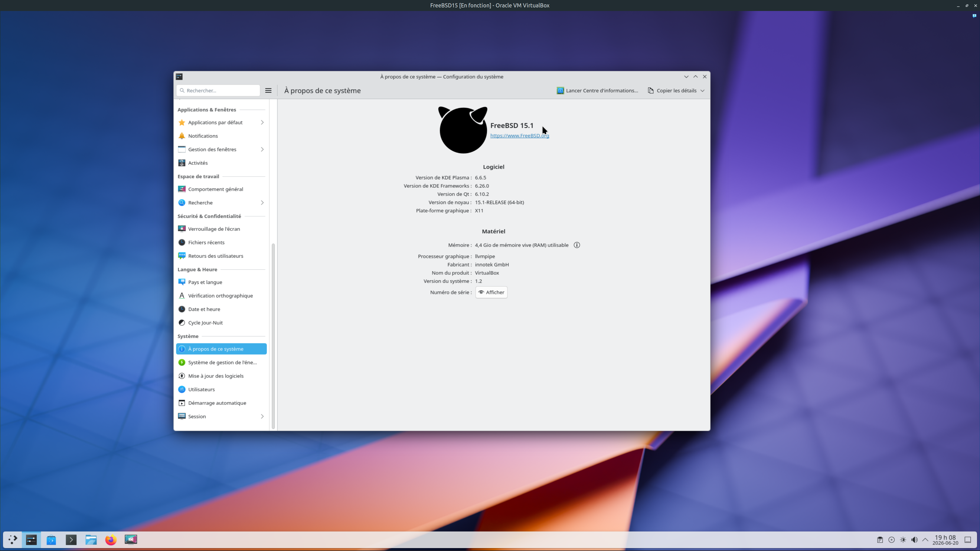Click the KDE Plasma version 6.6.5
This screenshot has height=551, width=980.
(481, 178)
